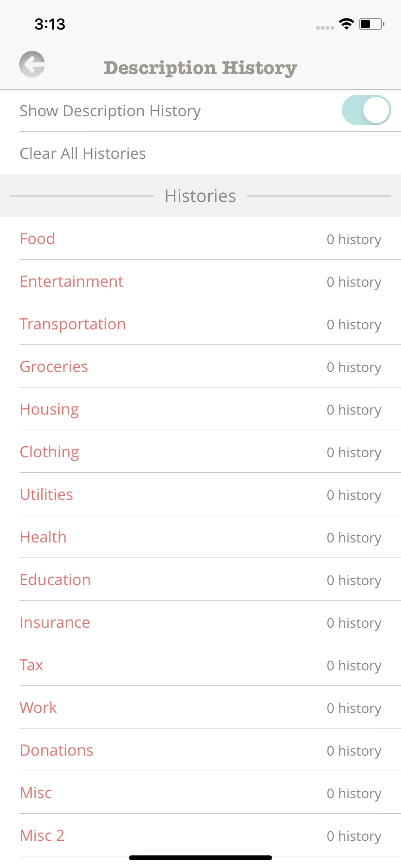This screenshot has height=868, width=401.
Task: Select the Misc 2 category row
Action: tap(200, 835)
